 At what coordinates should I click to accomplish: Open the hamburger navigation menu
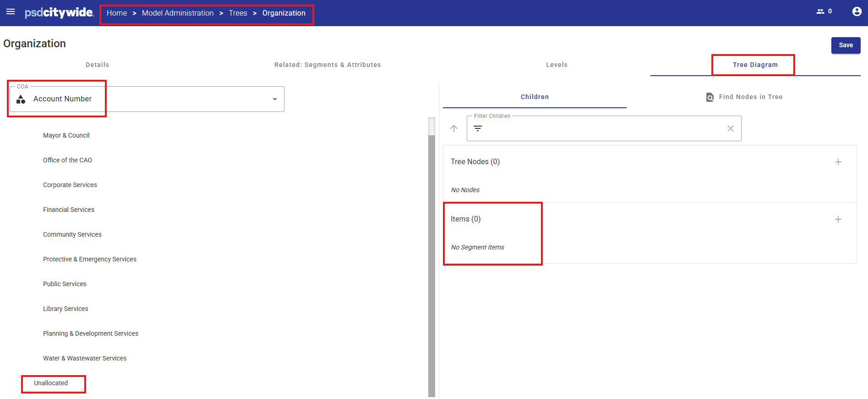tap(11, 11)
